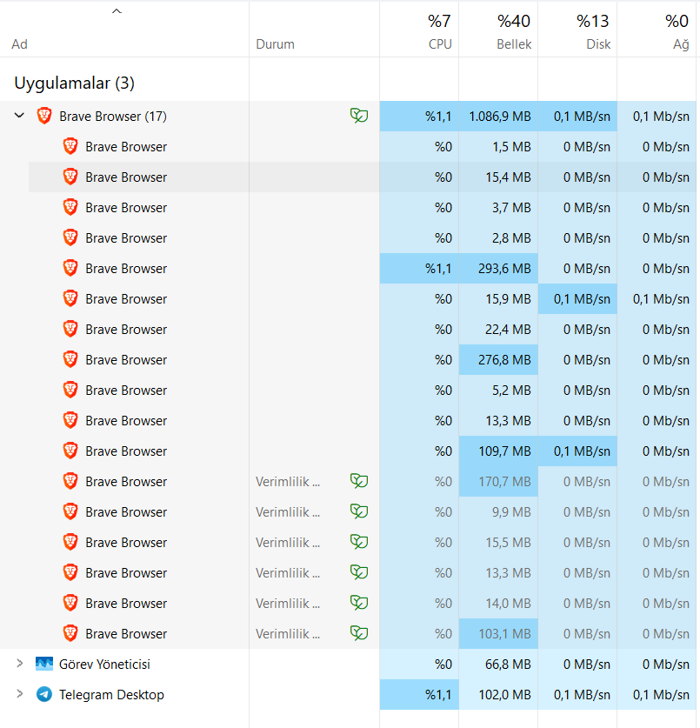The width and height of the screenshot is (700, 728).
Task: Click the efficiency leaf in the 170,7 MB row
Action: tap(359, 481)
